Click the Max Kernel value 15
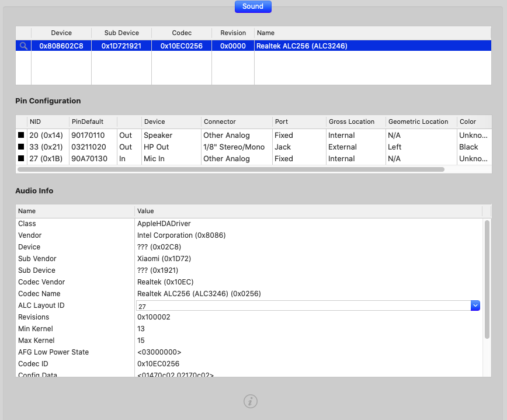The image size is (507, 420). click(141, 340)
